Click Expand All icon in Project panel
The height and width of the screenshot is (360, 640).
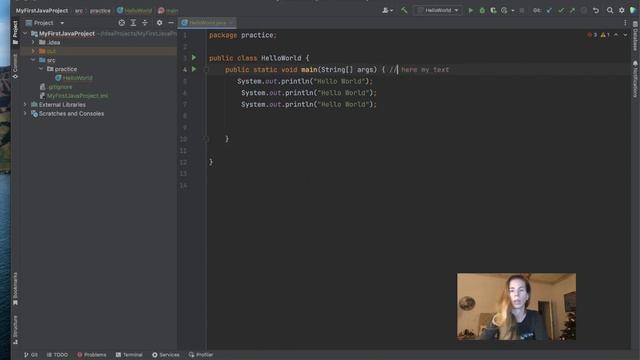coord(133,23)
